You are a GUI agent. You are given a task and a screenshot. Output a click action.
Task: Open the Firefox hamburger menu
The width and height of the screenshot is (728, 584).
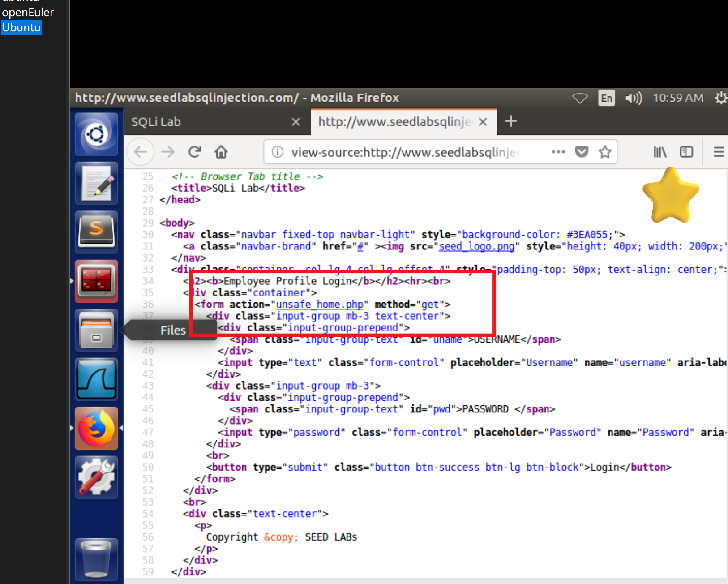[719, 152]
